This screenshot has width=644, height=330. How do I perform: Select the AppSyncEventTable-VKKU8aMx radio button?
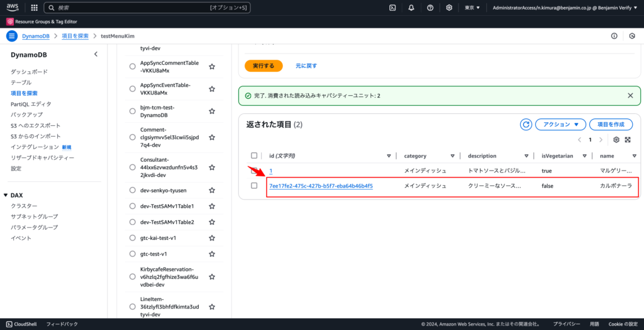pos(132,89)
